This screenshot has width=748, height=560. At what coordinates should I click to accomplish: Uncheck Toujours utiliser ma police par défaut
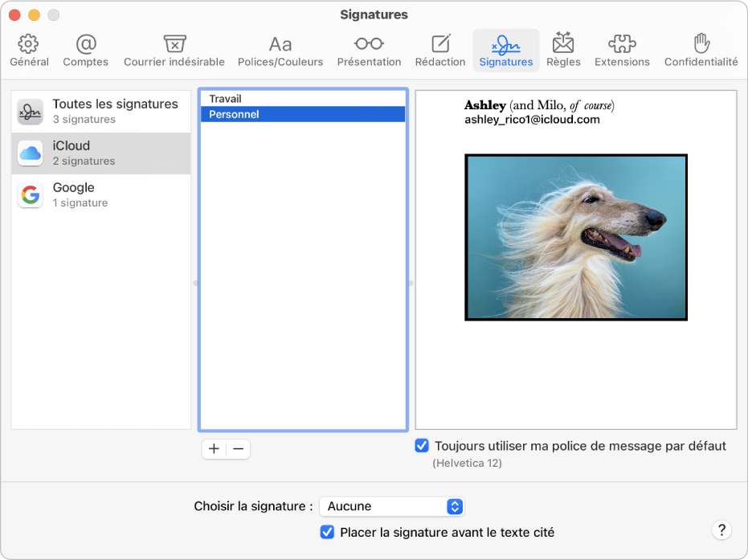(x=422, y=446)
